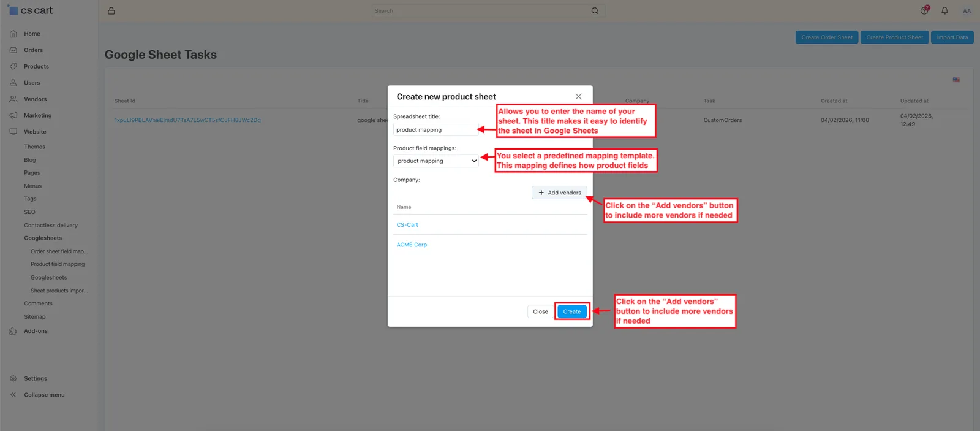Open the Product field mappings dropdown
Viewport: 980px width, 431px height.
435,161
